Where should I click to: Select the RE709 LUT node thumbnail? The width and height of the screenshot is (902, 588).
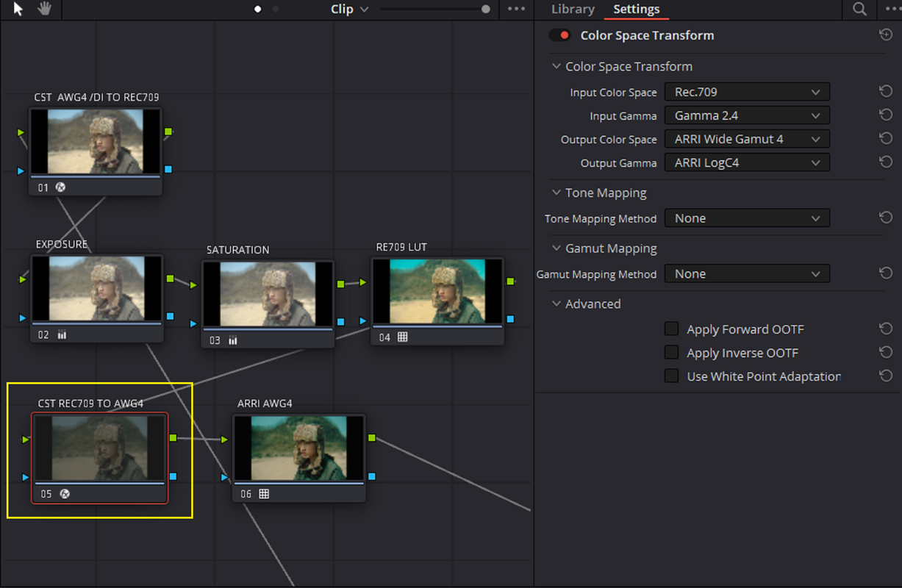click(437, 291)
